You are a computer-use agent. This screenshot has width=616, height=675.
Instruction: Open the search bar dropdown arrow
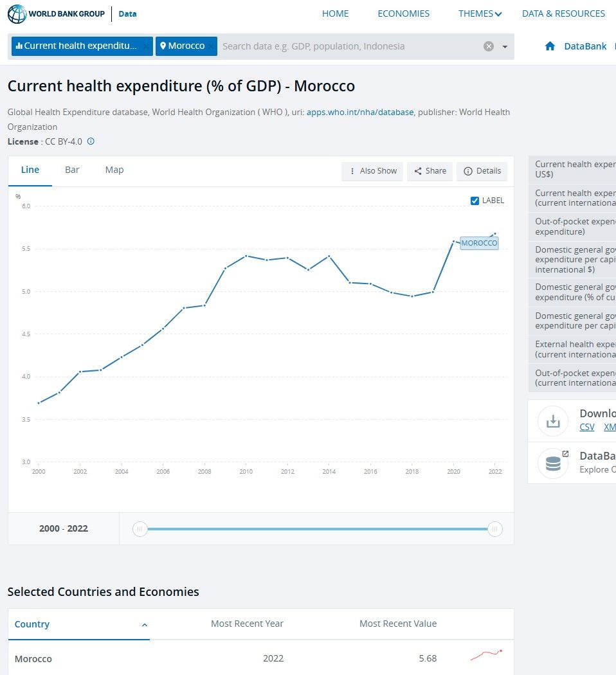pyautogui.click(x=505, y=46)
